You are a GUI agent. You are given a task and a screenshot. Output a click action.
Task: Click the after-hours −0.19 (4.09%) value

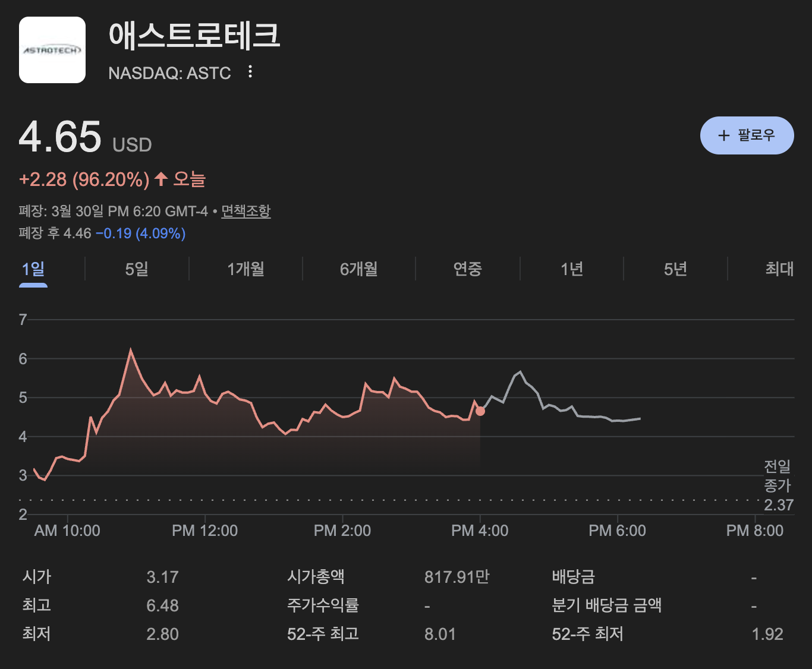[x=140, y=233]
